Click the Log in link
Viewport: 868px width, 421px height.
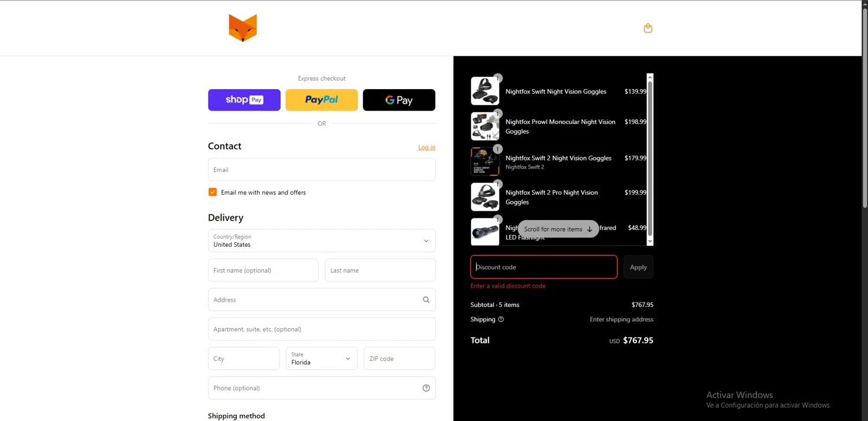tap(427, 147)
